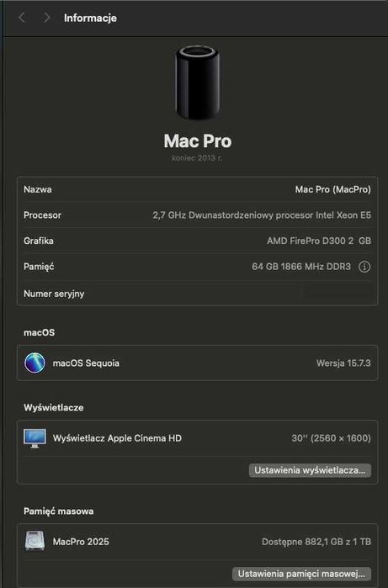Click the Grafika row label

(x=38, y=241)
